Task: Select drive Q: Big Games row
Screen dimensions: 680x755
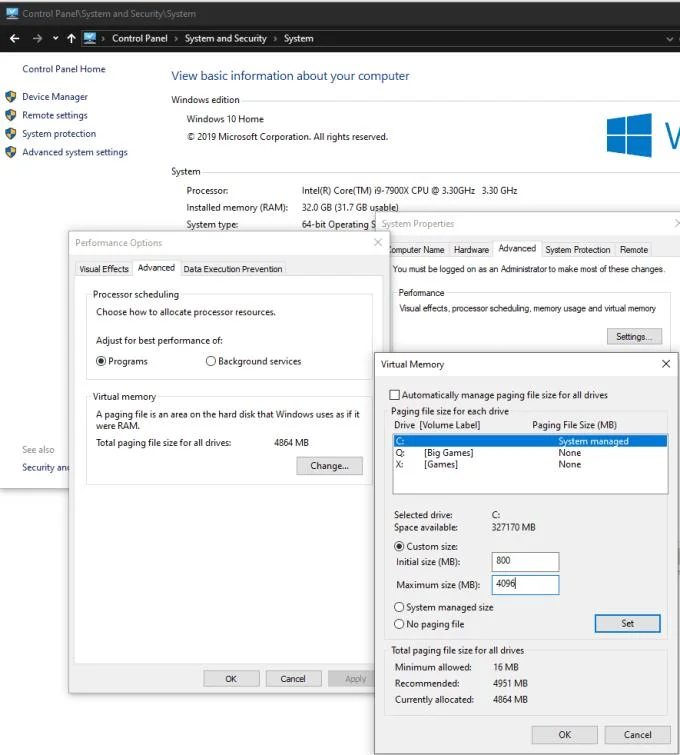Action: point(530,453)
